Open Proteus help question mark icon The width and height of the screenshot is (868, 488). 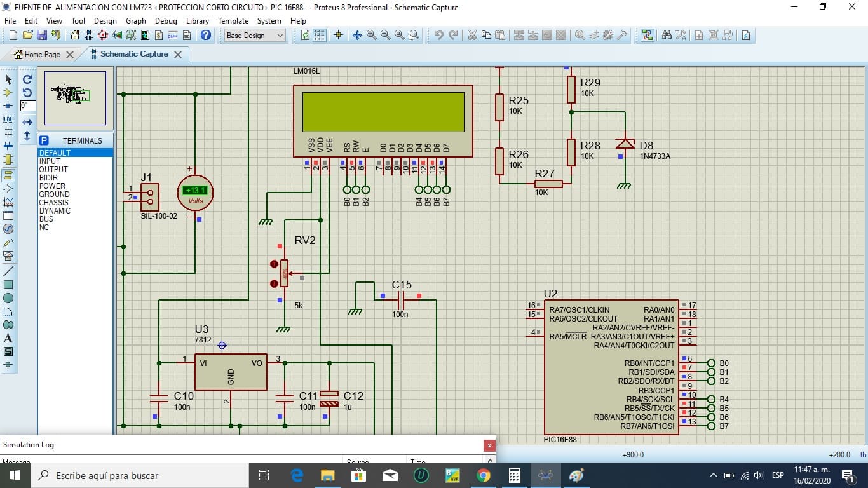point(206,36)
